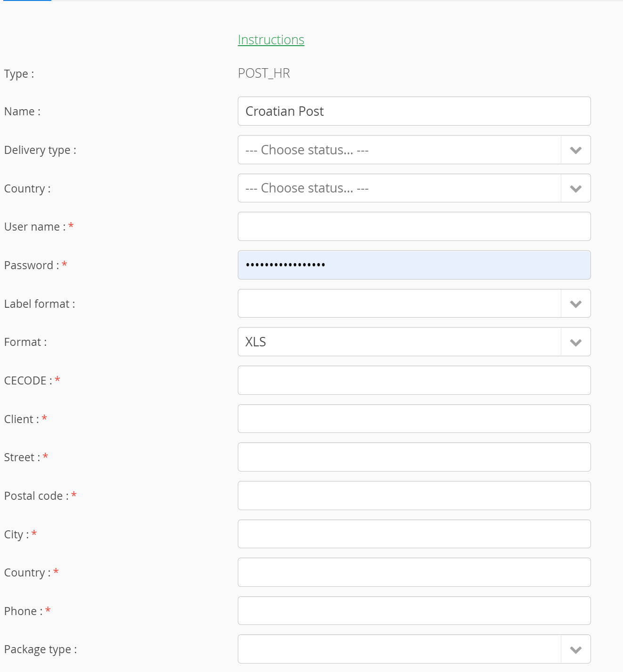This screenshot has height=672, width=623.
Task: Click the 'CECODE :' label
Action: [x=28, y=381]
